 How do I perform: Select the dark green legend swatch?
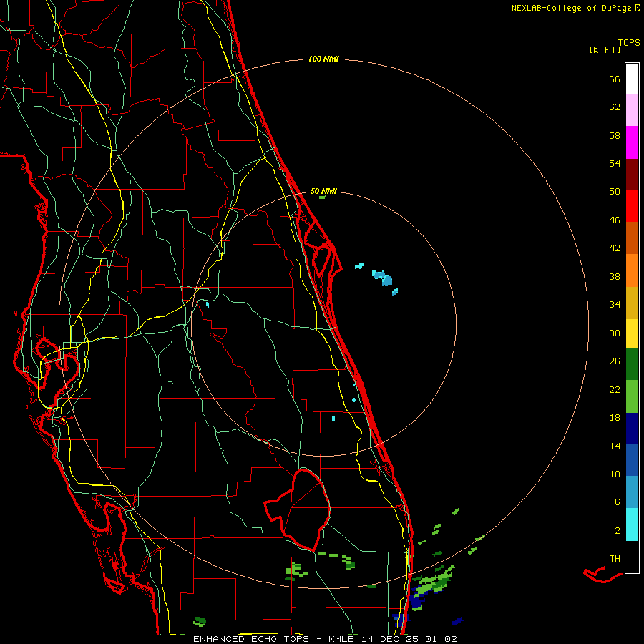[x=632, y=364]
